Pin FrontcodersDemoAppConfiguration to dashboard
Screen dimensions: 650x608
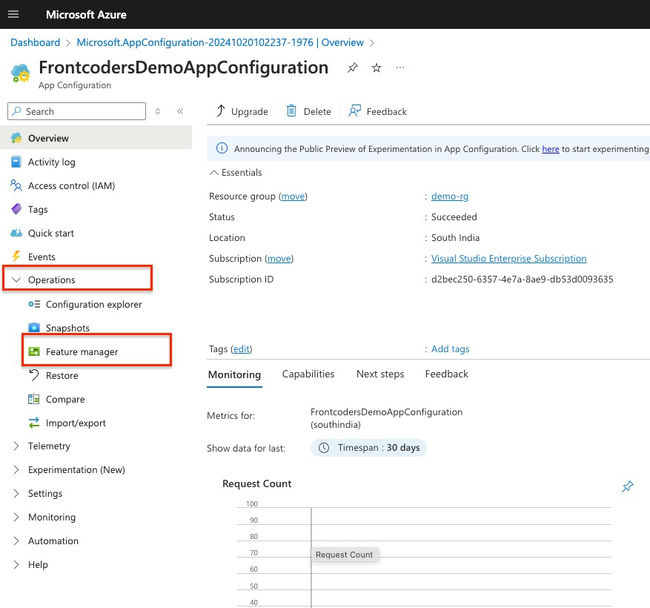352,68
